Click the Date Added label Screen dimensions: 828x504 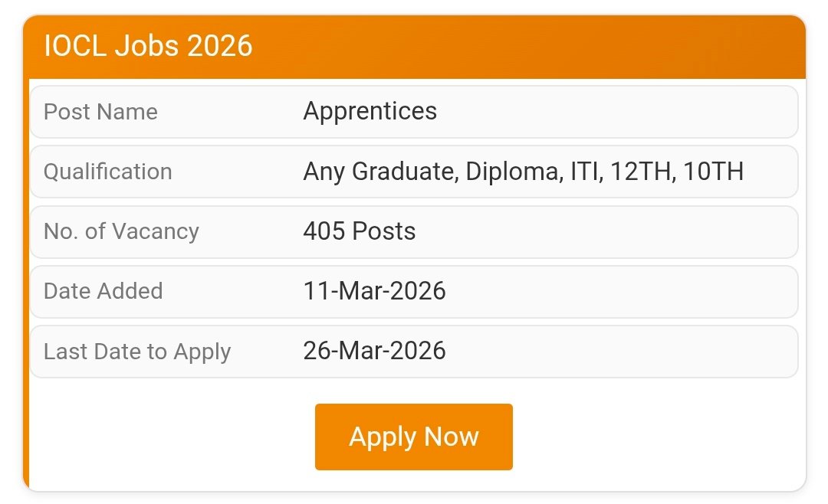click(103, 291)
